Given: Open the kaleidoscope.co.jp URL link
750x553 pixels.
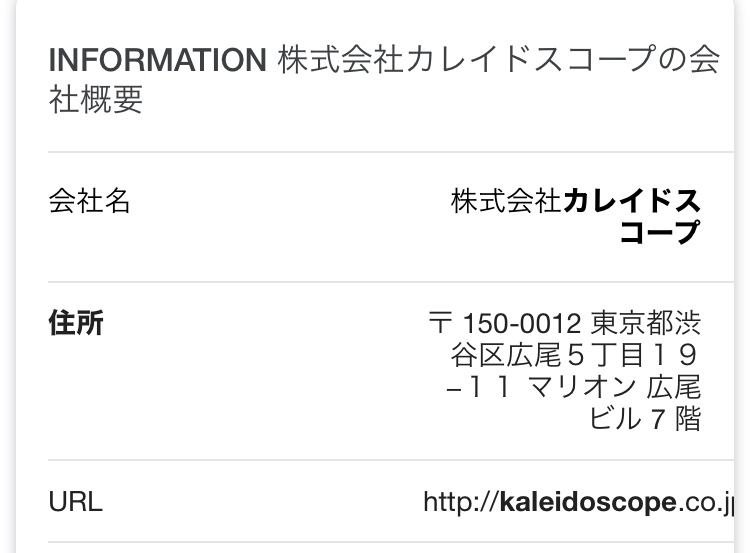Looking at the screenshot, I should (x=578, y=501).
